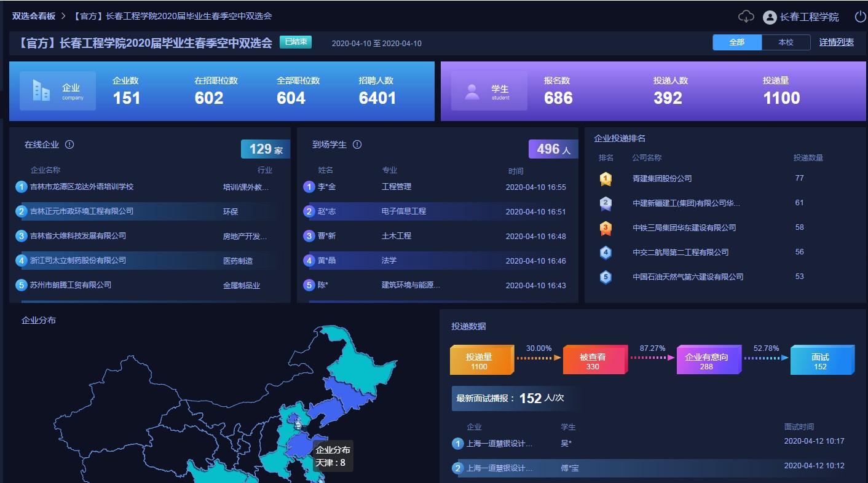
Task: Click the user avatar icon
Action: (770, 17)
